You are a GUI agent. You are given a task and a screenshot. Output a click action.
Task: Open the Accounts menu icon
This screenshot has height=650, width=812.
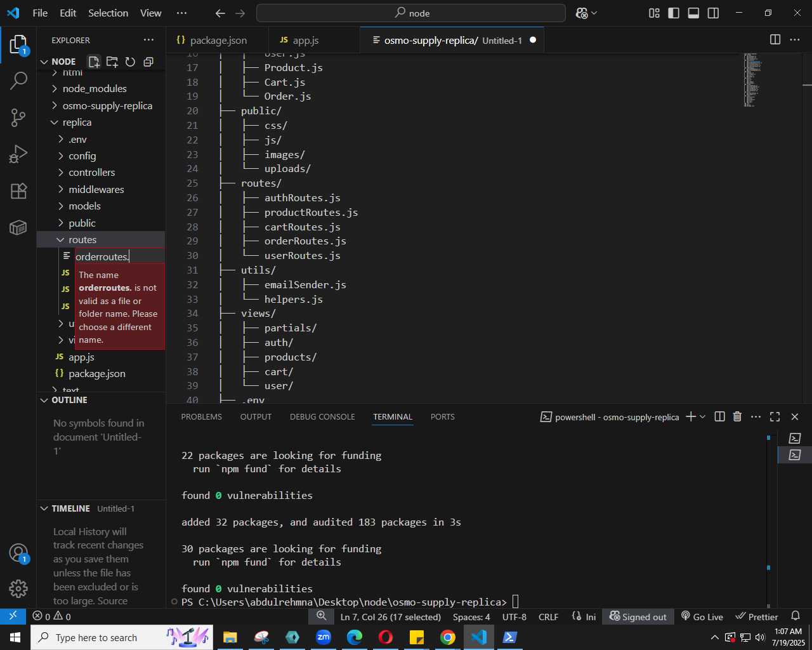pos(18,553)
